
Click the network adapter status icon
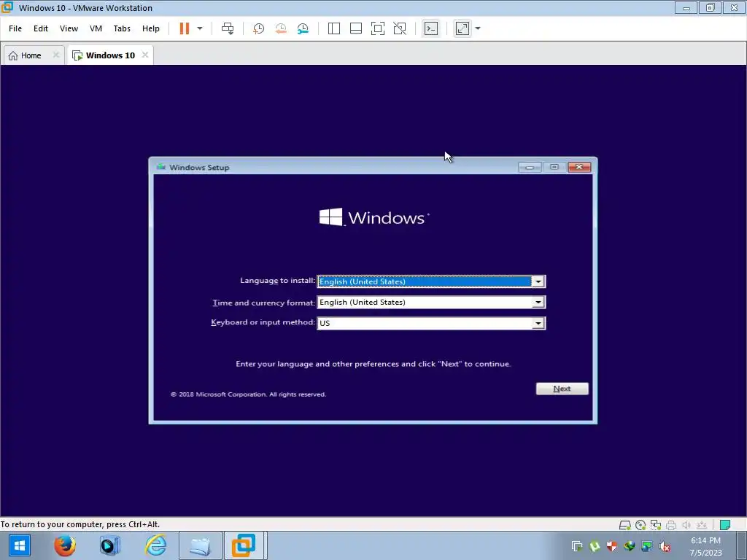pyautogui.click(x=656, y=525)
